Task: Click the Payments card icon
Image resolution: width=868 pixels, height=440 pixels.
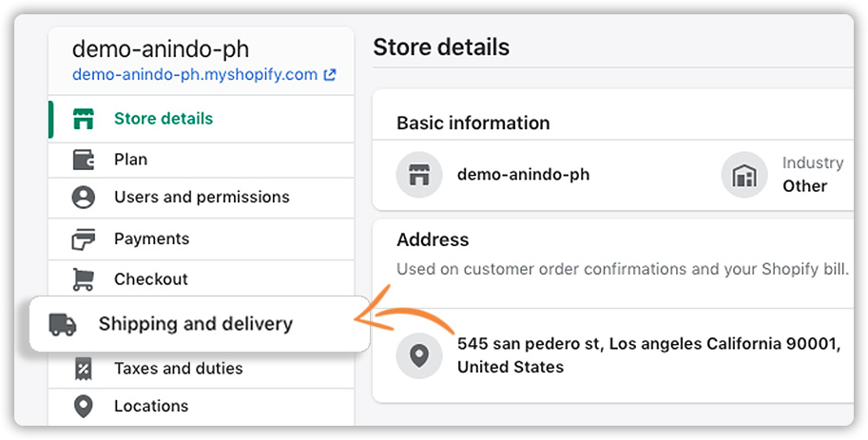Action: click(84, 239)
